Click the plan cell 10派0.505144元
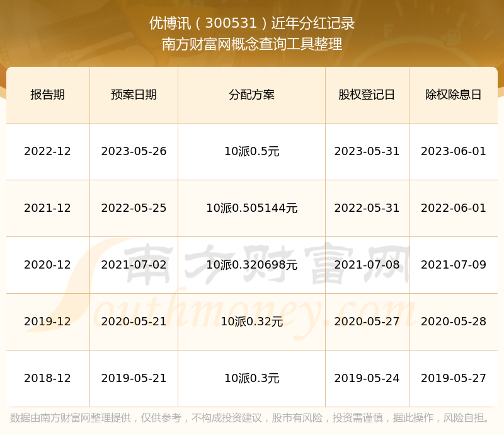 pos(251,208)
